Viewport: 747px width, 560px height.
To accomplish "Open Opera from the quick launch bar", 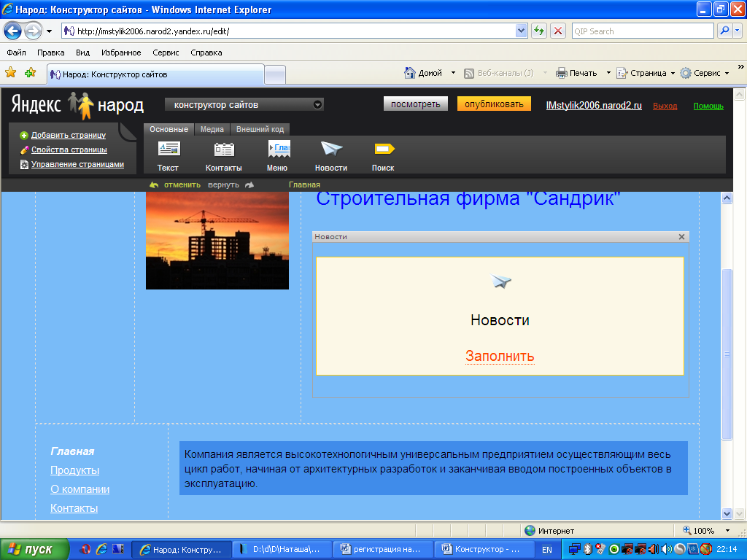I will tap(86, 549).
